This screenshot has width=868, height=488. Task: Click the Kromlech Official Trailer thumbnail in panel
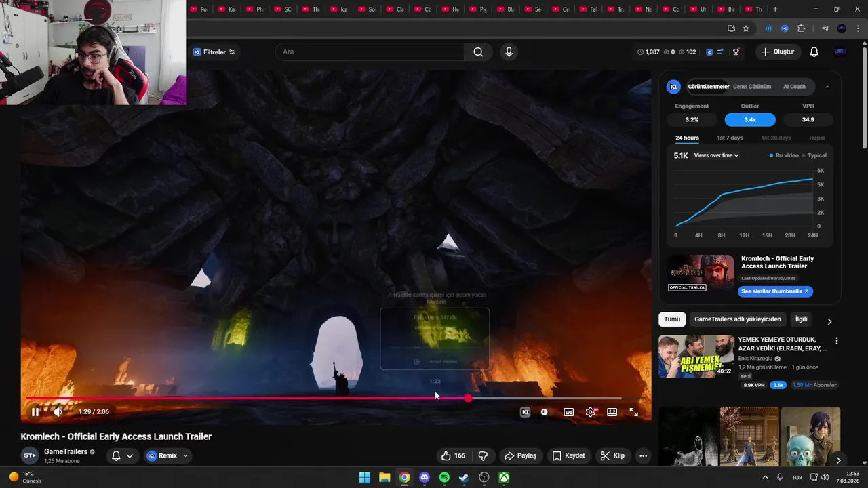tap(701, 273)
